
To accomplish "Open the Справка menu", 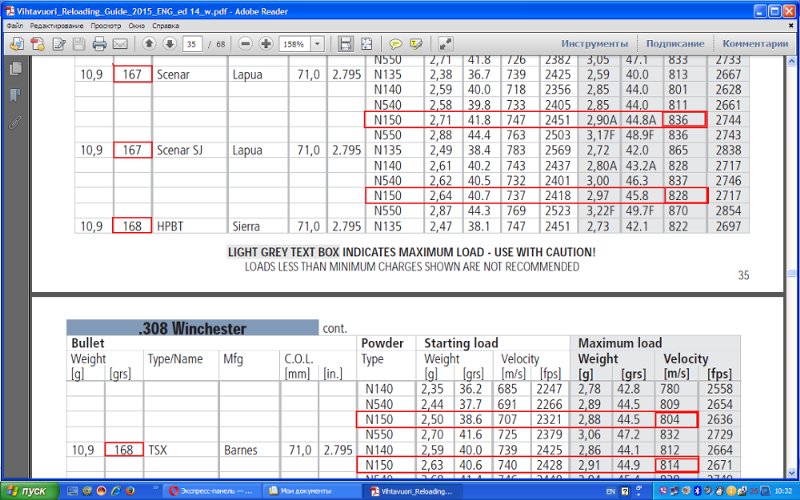I will point(167,23).
